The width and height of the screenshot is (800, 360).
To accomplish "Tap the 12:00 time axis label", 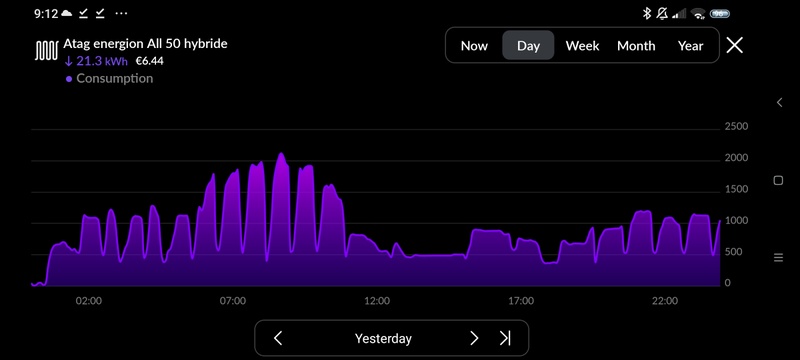I will [x=377, y=301].
